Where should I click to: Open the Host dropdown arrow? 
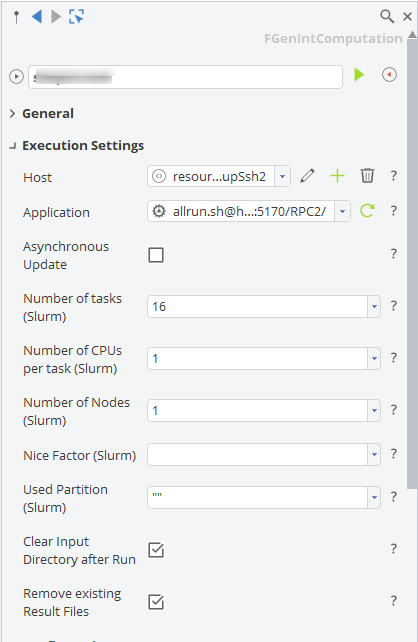click(282, 176)
